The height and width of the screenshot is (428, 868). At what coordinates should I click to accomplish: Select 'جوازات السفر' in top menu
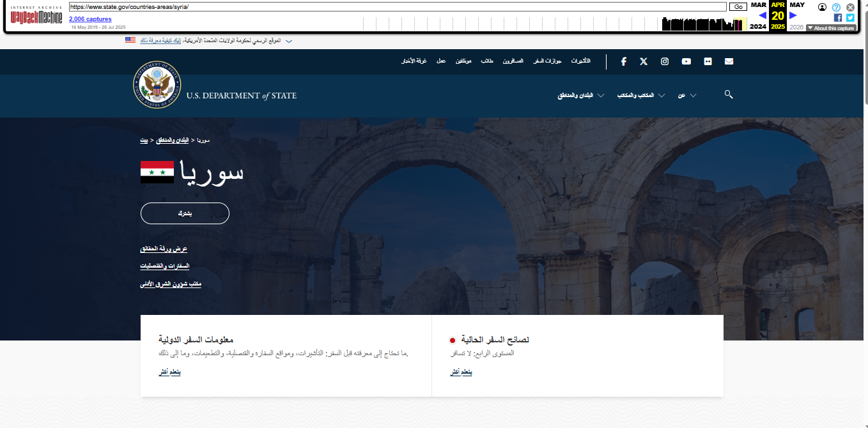[x=547, y=61]
